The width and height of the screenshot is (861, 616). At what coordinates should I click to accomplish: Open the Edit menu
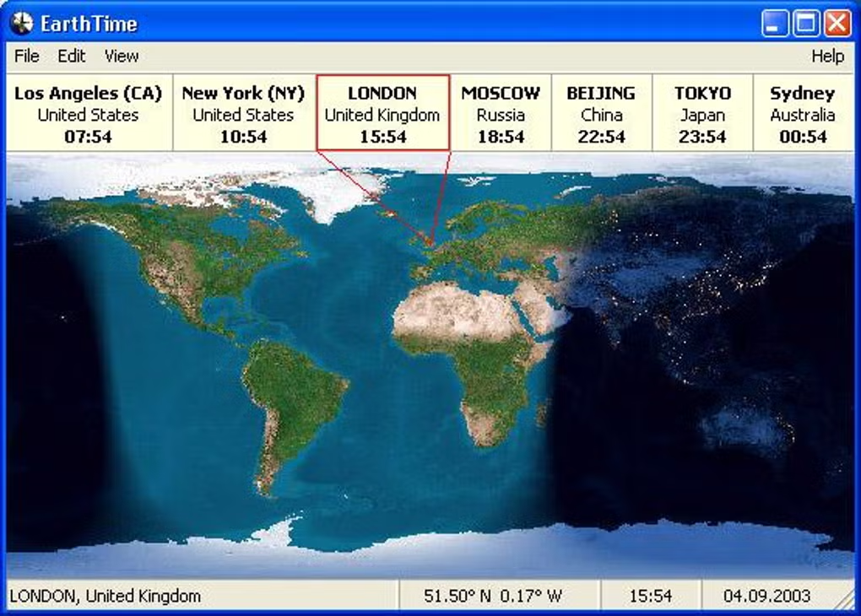[x=72, y=56]
